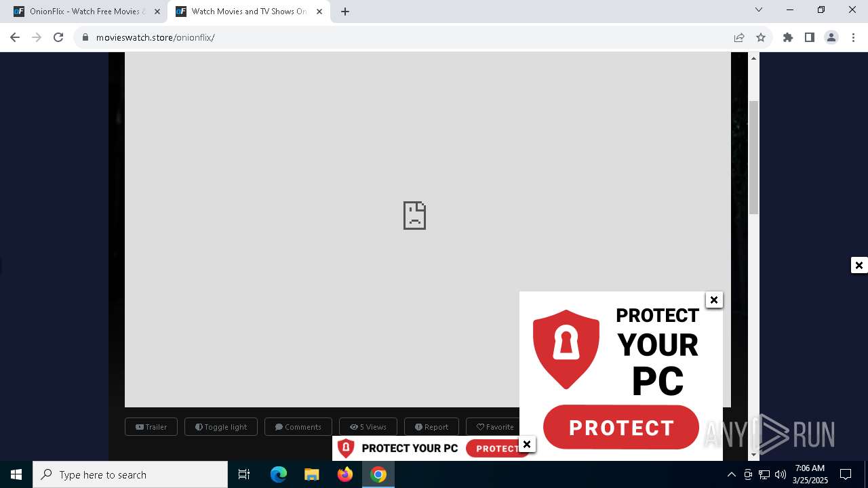Open the notification center
Viewport: 868px width, 488px height.
coord(846,474)
